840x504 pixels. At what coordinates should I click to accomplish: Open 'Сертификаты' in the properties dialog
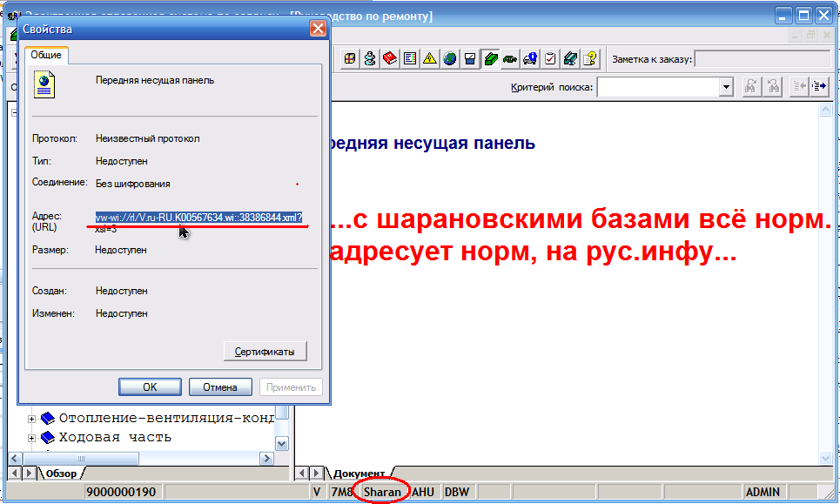coord(265,352)
